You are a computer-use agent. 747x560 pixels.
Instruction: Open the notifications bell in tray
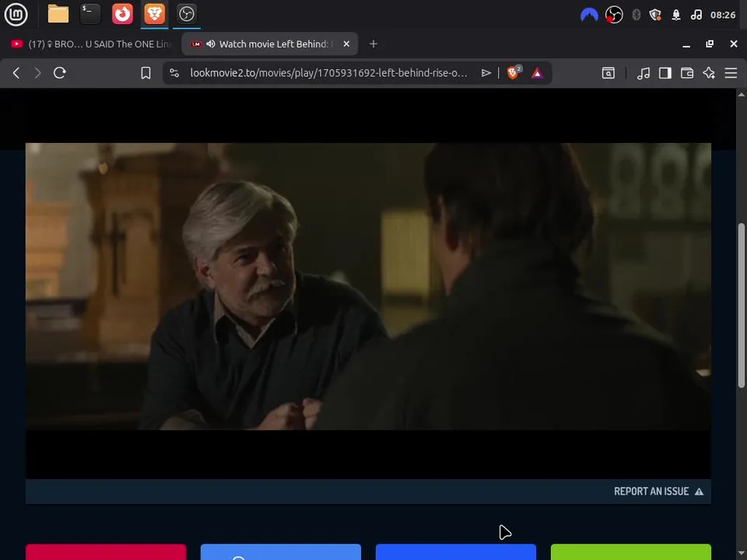675,16
